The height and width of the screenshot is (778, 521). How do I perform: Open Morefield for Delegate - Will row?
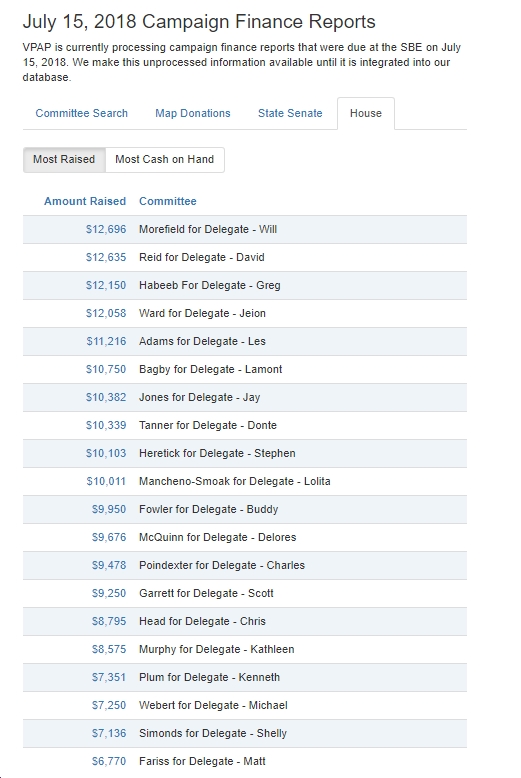click(245, 229)
